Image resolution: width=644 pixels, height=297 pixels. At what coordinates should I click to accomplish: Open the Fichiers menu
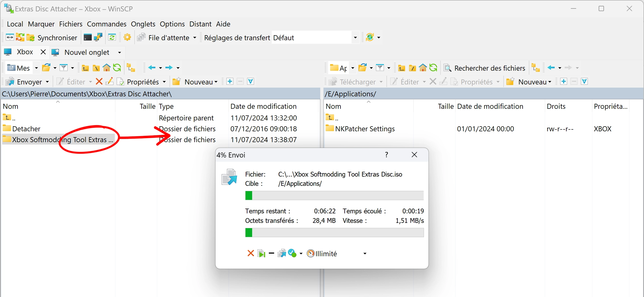(71, 24)
